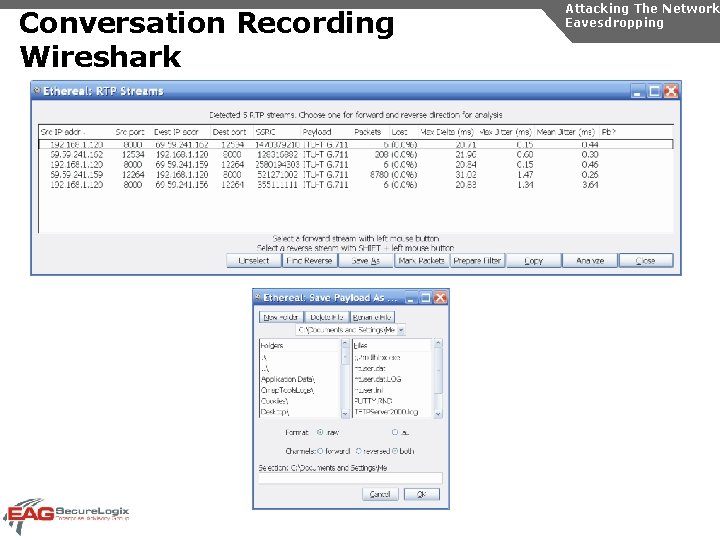Select the stream with mean jitter 3.64
The width and height of the screenshot is (720, 540).
356,185
